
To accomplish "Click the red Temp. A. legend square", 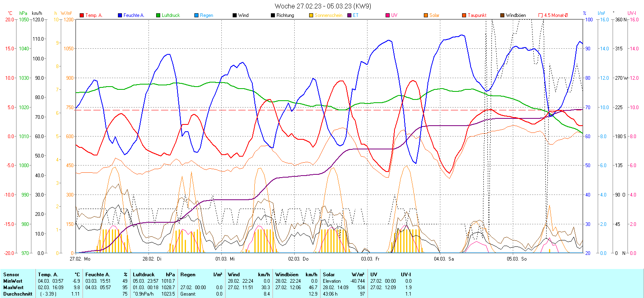I will (x=82, y=15).
